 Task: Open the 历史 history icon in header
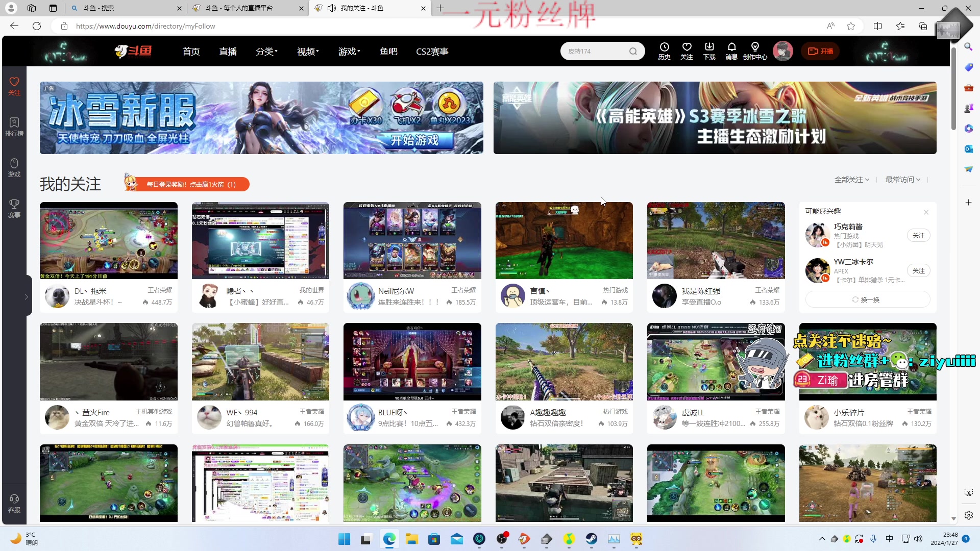pyautogui.click(x=664, y=51)
